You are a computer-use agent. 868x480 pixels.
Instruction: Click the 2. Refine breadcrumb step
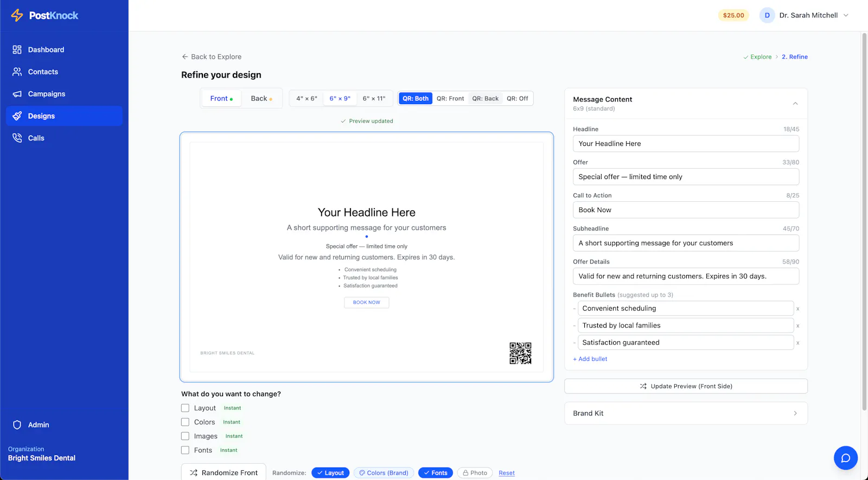point(795,57)
